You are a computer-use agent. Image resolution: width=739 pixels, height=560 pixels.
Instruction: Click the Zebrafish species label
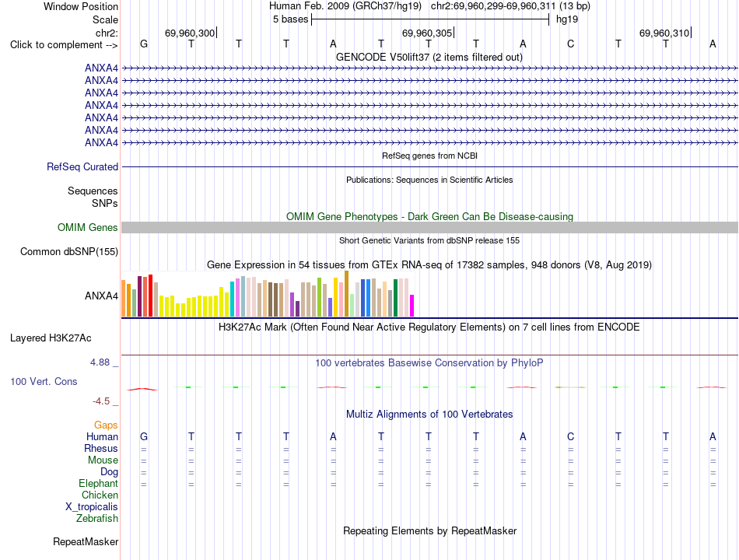point(97,519)
